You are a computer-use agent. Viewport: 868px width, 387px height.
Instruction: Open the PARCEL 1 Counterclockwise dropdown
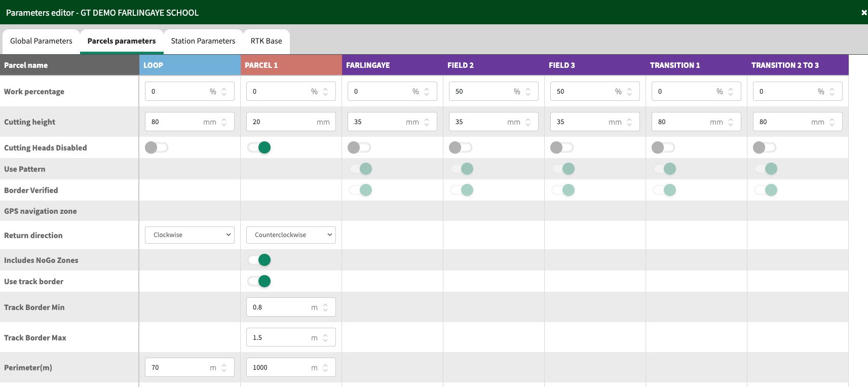pos(291,235)
